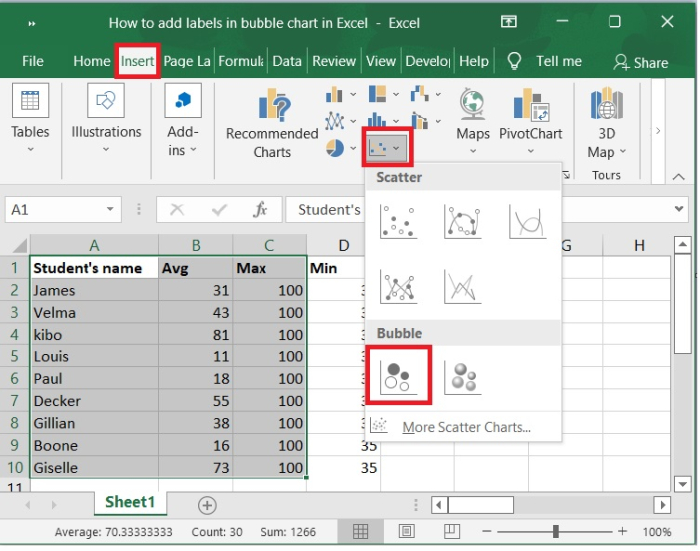Insert a column or bar chart

341,95
